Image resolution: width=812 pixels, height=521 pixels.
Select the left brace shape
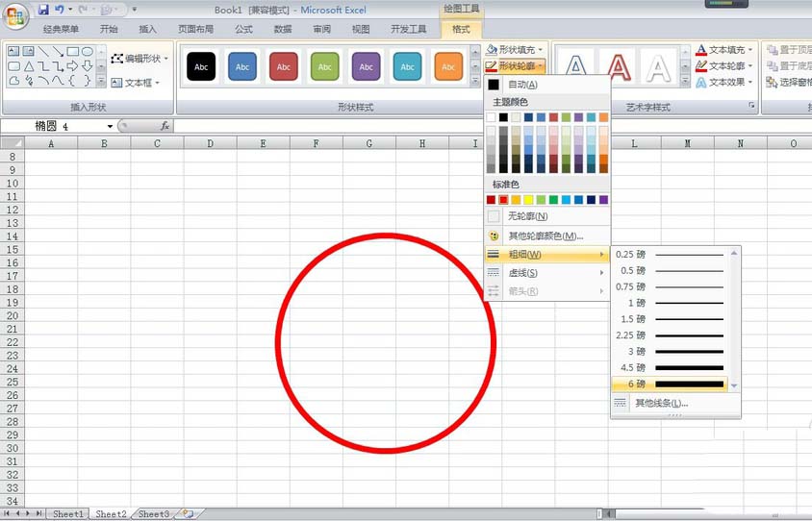(72, 81)
